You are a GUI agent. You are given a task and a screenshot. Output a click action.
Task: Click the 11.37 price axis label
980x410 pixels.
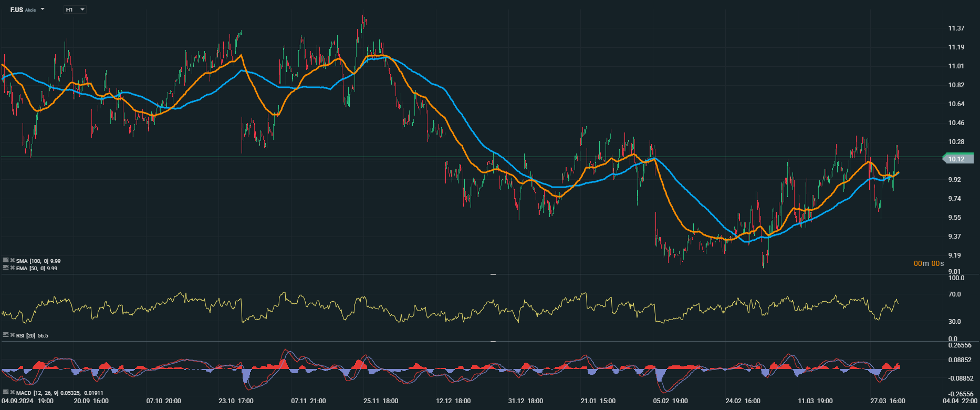(956, 28)
